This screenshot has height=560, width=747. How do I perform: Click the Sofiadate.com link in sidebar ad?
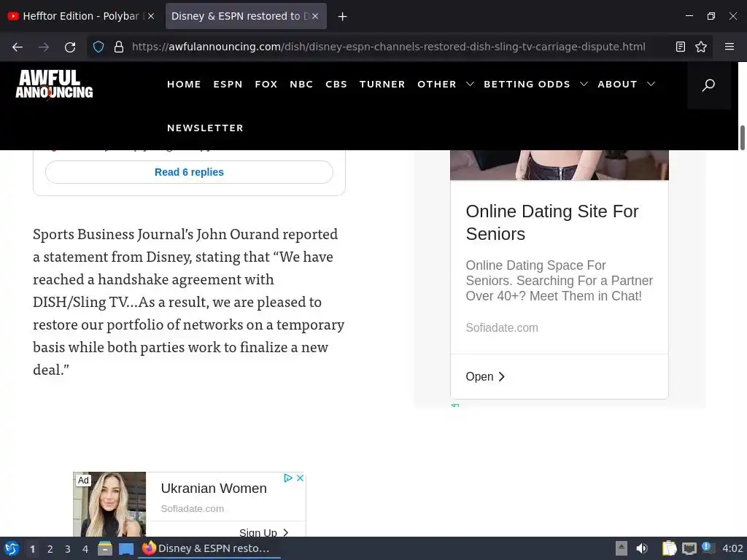502,327
